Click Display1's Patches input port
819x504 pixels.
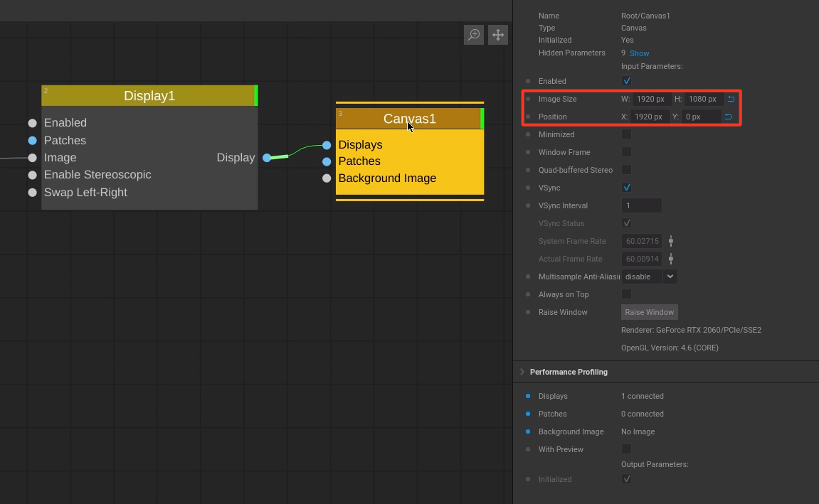(x=33, y=140)
